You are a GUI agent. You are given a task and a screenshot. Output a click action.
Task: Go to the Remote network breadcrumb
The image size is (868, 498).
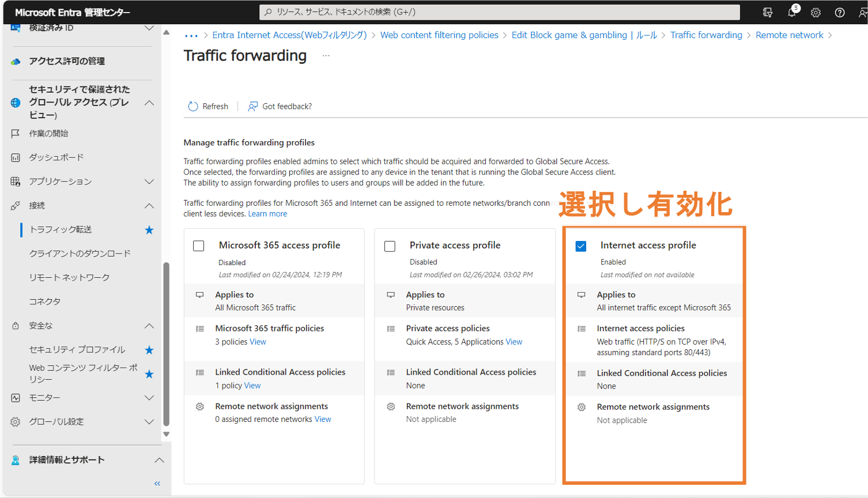[790, 35]
